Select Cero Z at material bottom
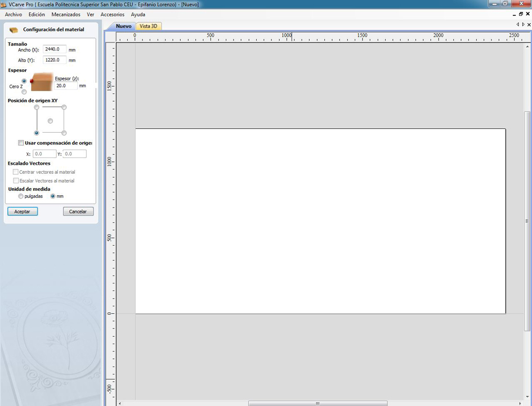The image size is (532, 406). (x=24, y=92)
